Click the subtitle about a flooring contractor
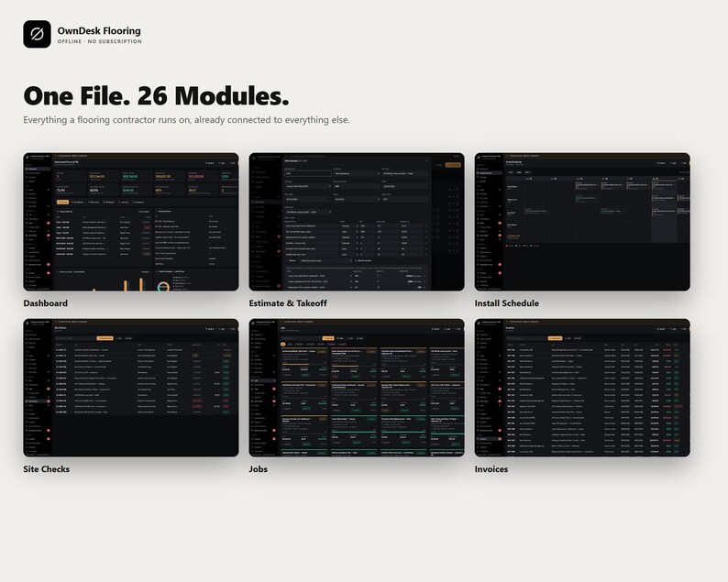The width and height of the screenshot is (728, 582). [x=187, y=120]
